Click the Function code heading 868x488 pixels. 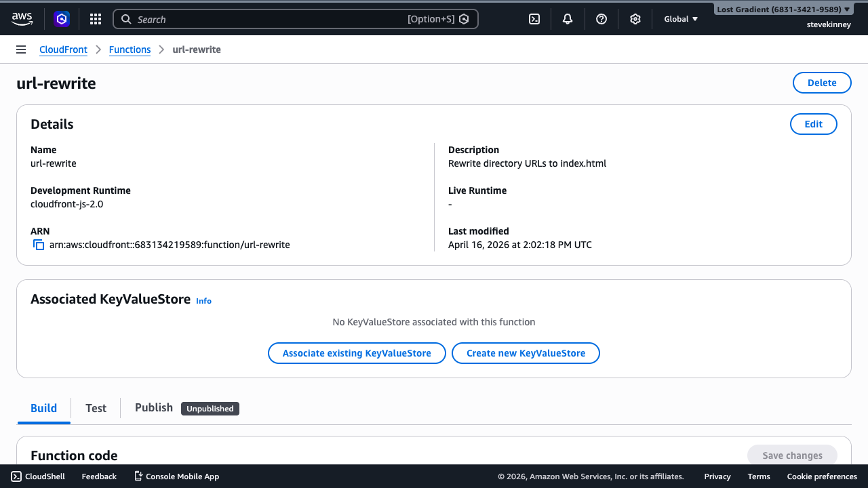(x=74, y=455)
